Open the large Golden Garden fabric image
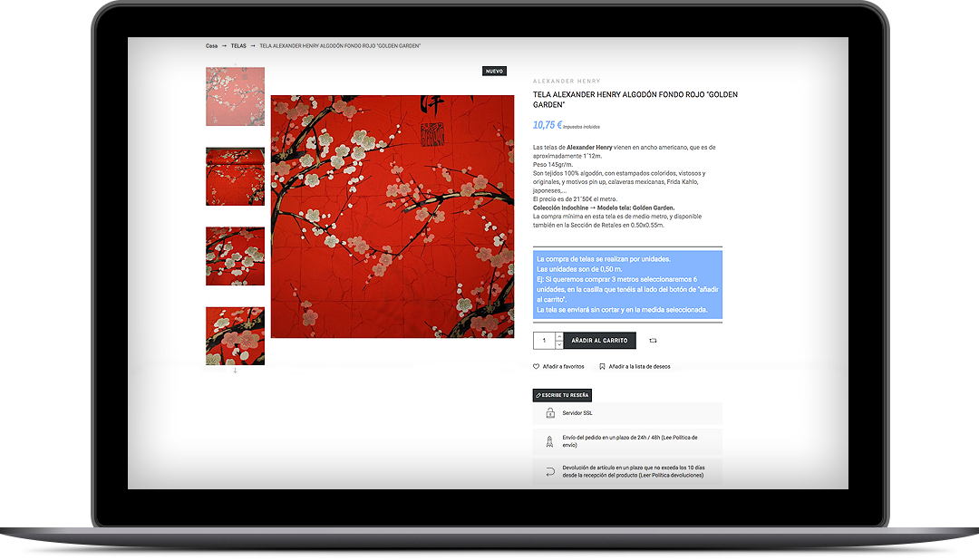Image resolution: width=979 pixels, height=560 pixels. click(x=393, y=217)
